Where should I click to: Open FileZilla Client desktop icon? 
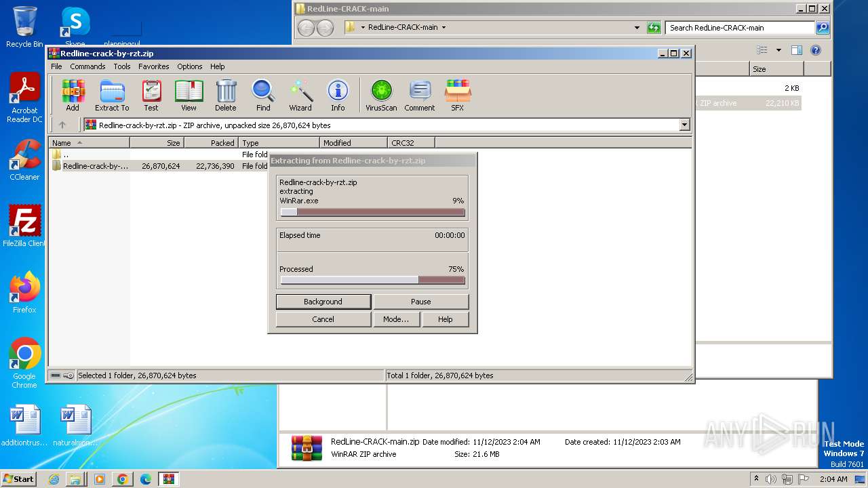coord(24,226)
